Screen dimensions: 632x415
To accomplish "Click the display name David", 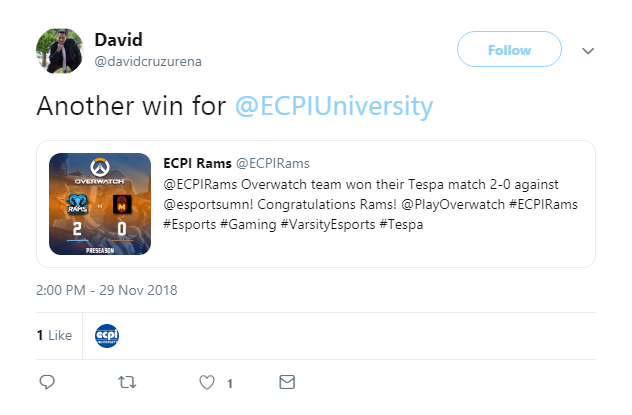I will (x=118, y=39).
